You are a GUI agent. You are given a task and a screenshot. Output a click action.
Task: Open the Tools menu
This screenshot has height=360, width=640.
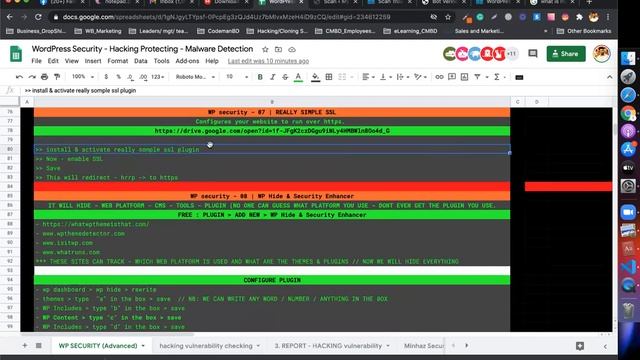coord(161,61)
